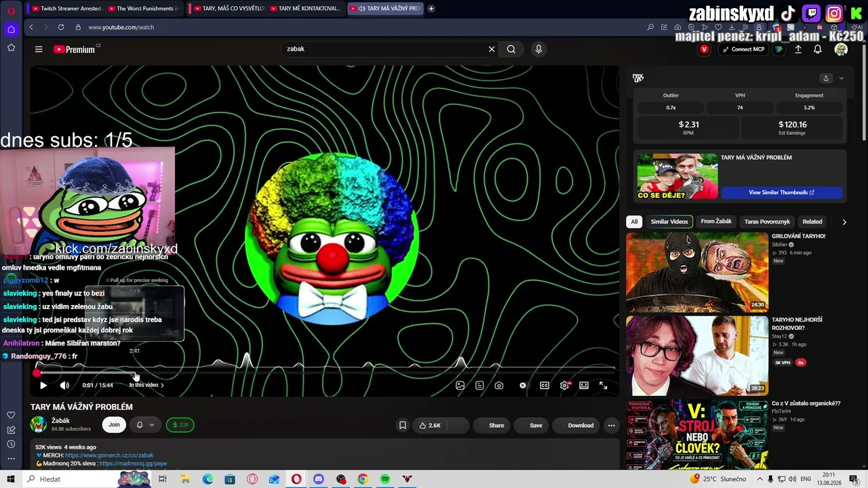Expand the 'In this video' chapters
Image resolution: width=868 pixels, height=488 pixels.
[146, 385]
